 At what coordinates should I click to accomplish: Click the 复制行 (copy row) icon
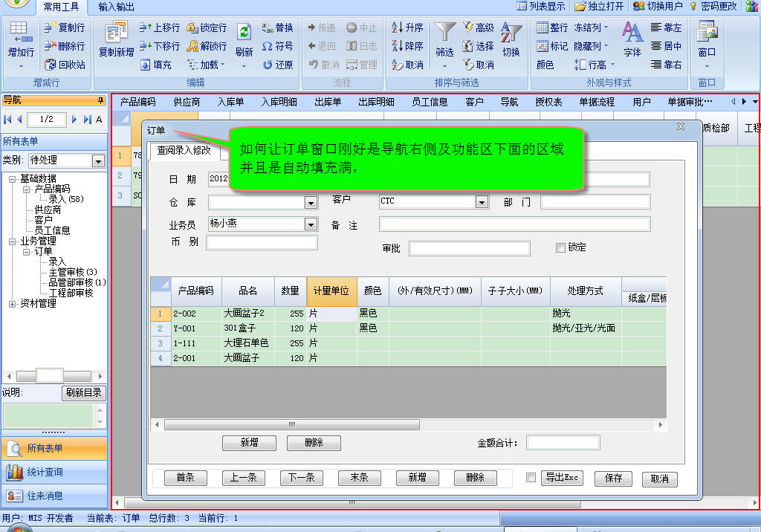point(50,27)
